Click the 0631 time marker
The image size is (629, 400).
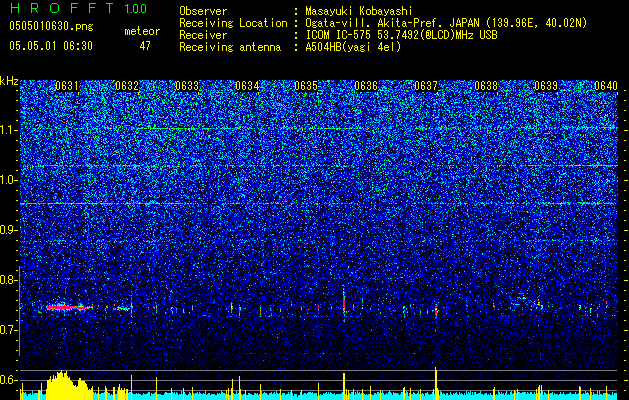pyautogui.click(x=67, y=86)
